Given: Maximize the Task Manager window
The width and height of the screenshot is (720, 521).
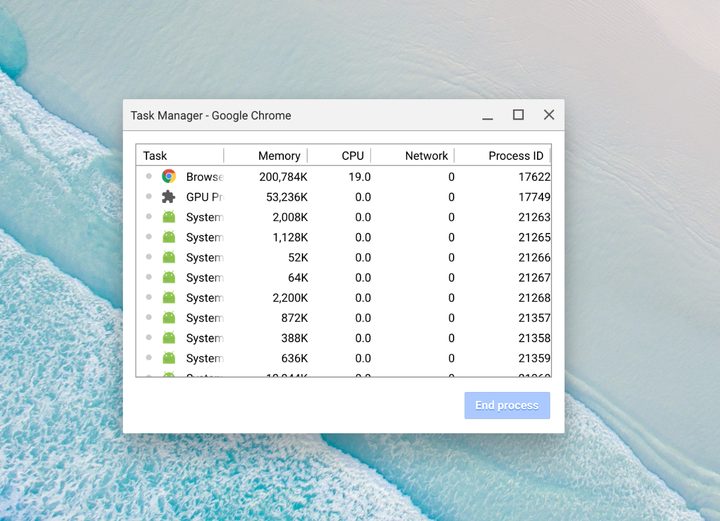Looking at the screenshot, I should point(518,115).
